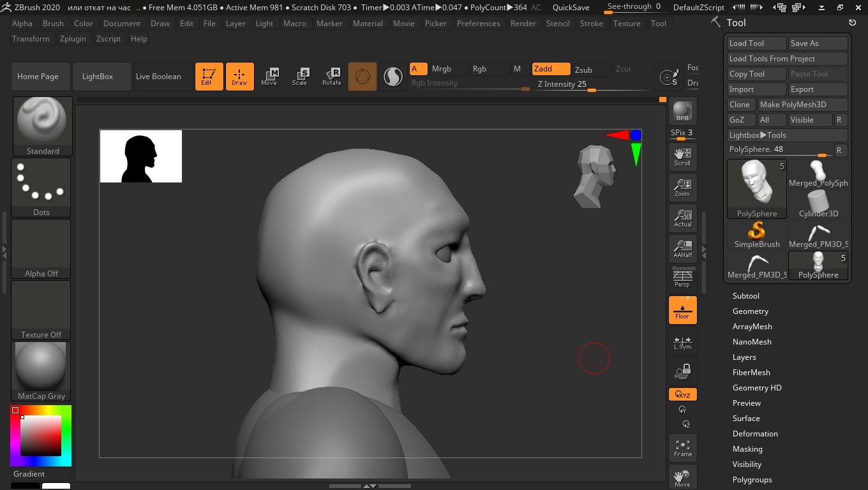Click the Load Tool button

coord(756,43)
